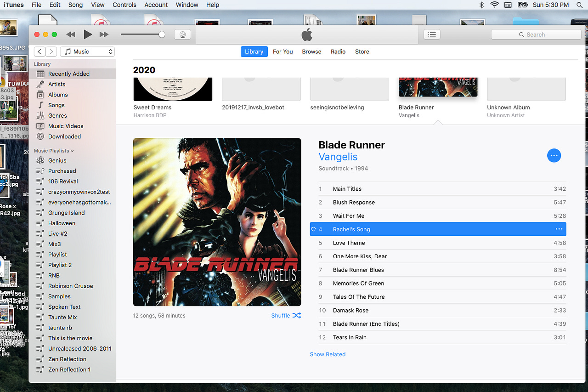Screen dimensions: 588x392
Task: Go back with the left chevron
Action: pos(40,51)
